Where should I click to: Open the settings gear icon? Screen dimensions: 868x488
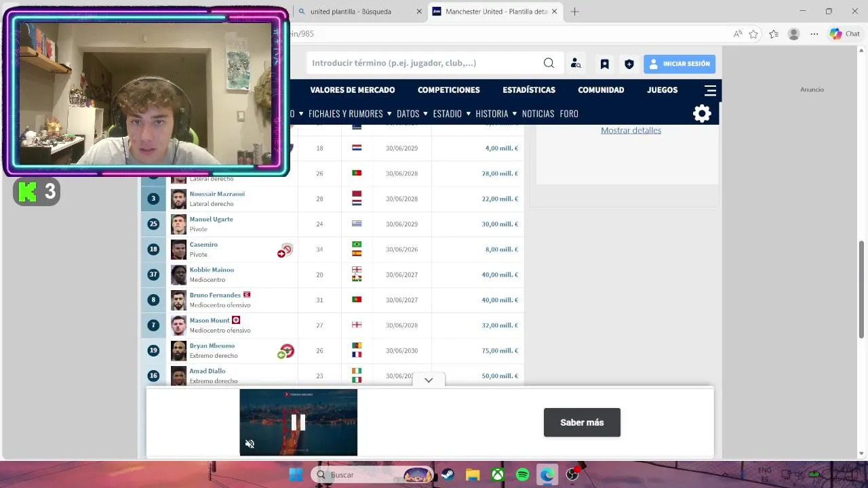[x=702, y=113]
